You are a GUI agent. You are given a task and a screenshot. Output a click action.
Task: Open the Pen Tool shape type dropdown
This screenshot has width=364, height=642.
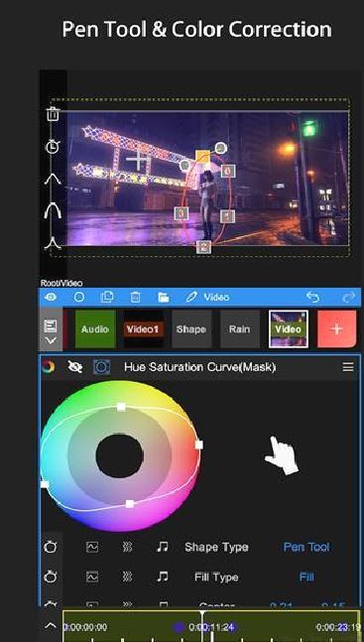(306, 547)
